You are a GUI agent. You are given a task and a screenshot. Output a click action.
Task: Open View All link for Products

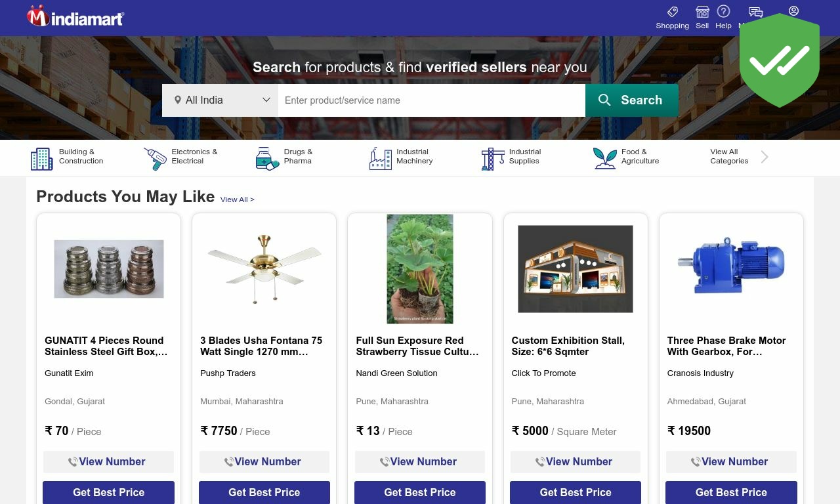click(237, 199)
